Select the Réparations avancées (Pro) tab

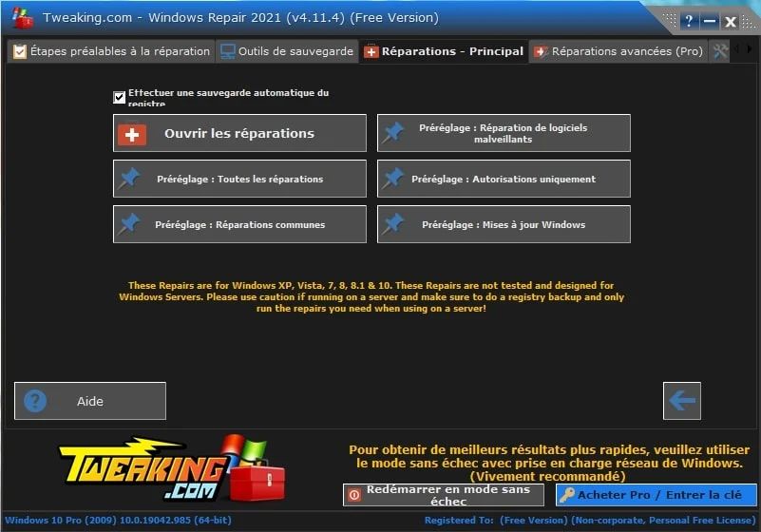tap(618, 51)
